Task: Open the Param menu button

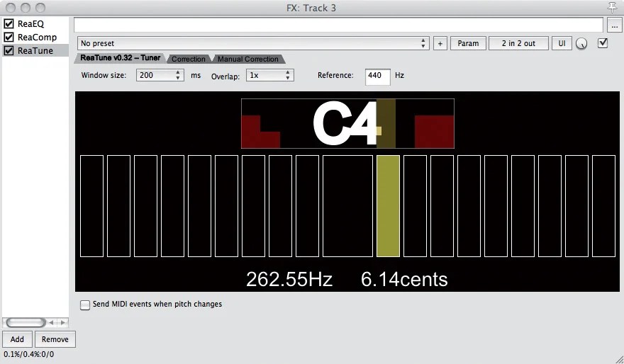Action: tap(468, 43)
